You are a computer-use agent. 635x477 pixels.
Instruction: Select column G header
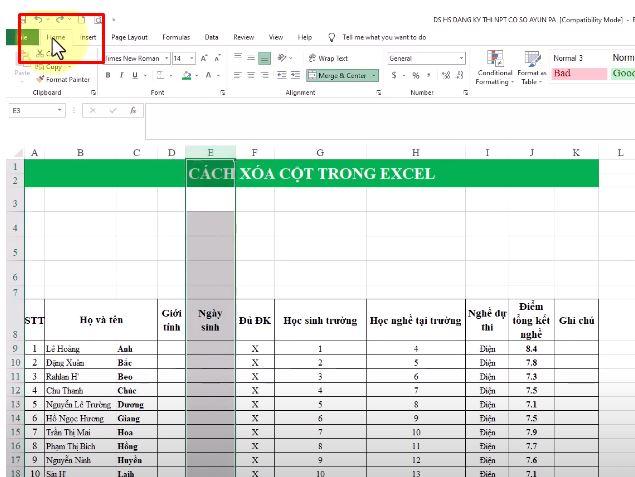(x=320, y=153)
